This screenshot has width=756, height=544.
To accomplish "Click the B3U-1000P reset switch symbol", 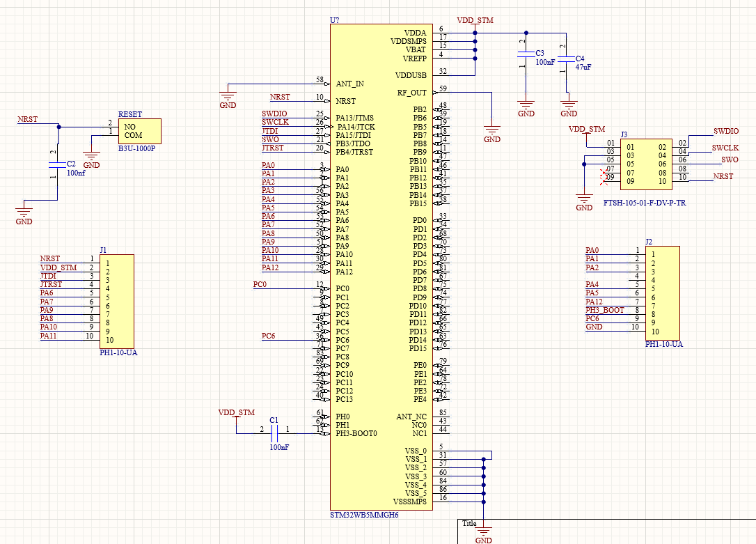I will [141, 131].
